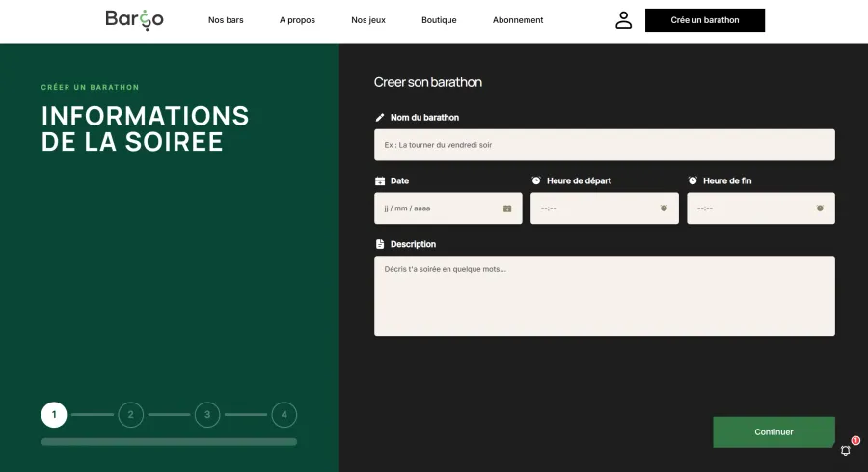The width and height of the screenshot is (868, 472).
Task: Click the progress bar below the steps
Action: [169, 442]
